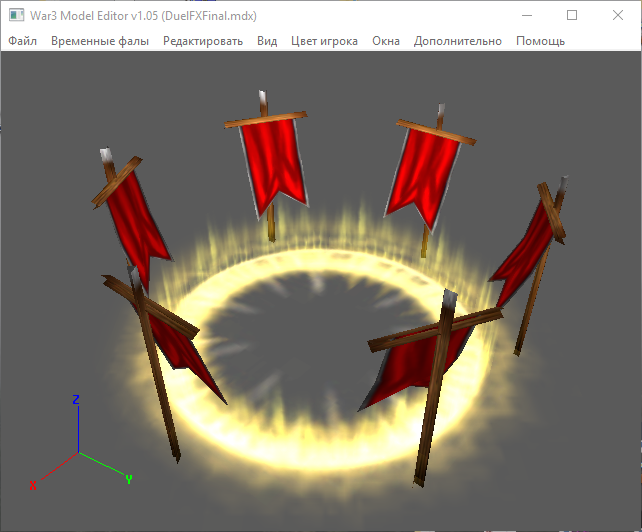Open the Помощь menu
Viewport: 642px width, 532px height.
(x=540, y=41)
